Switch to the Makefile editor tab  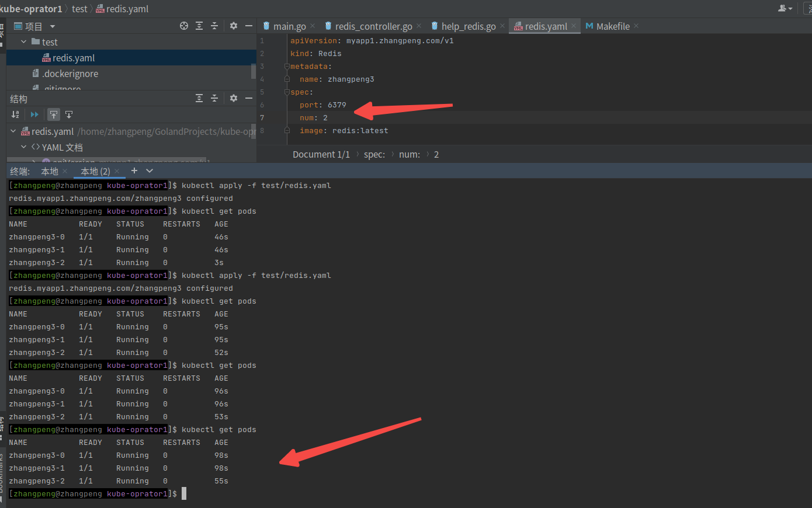[x=613, y=26]
